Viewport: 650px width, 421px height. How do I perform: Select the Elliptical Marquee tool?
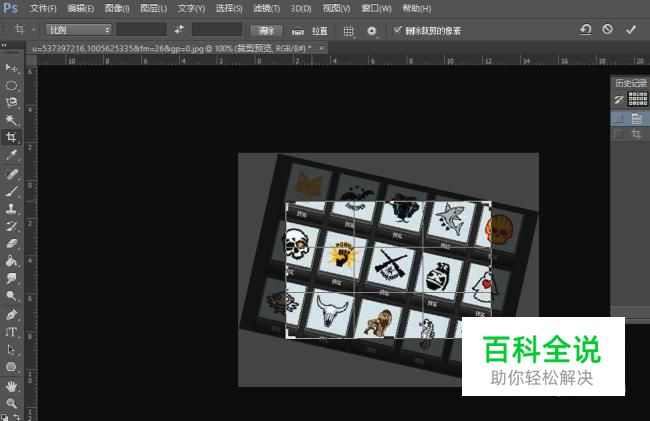[11, 85]
